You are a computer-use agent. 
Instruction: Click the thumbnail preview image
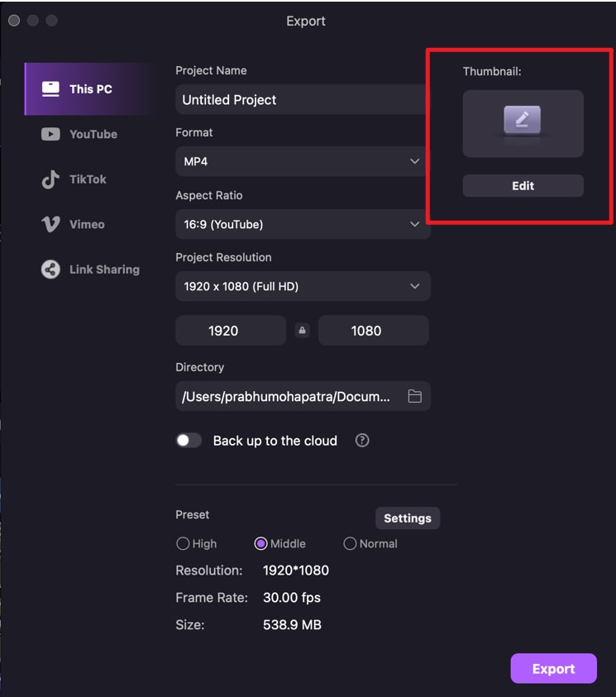(523, 123)
